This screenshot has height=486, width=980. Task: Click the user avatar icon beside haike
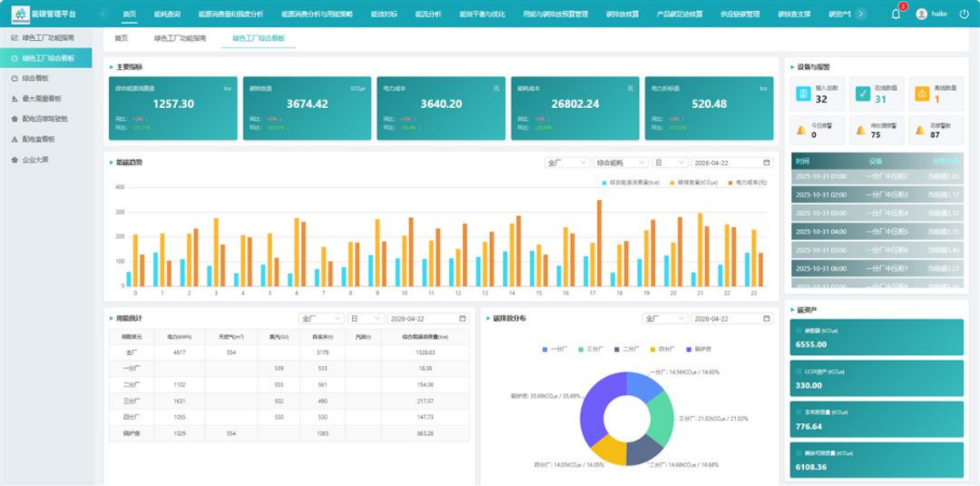(921, 14)
